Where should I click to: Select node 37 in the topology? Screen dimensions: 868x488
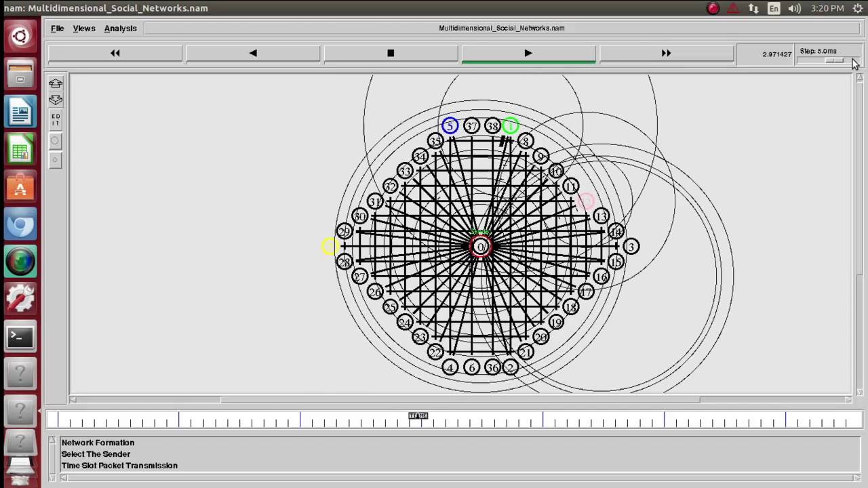(x=471, y=125)
